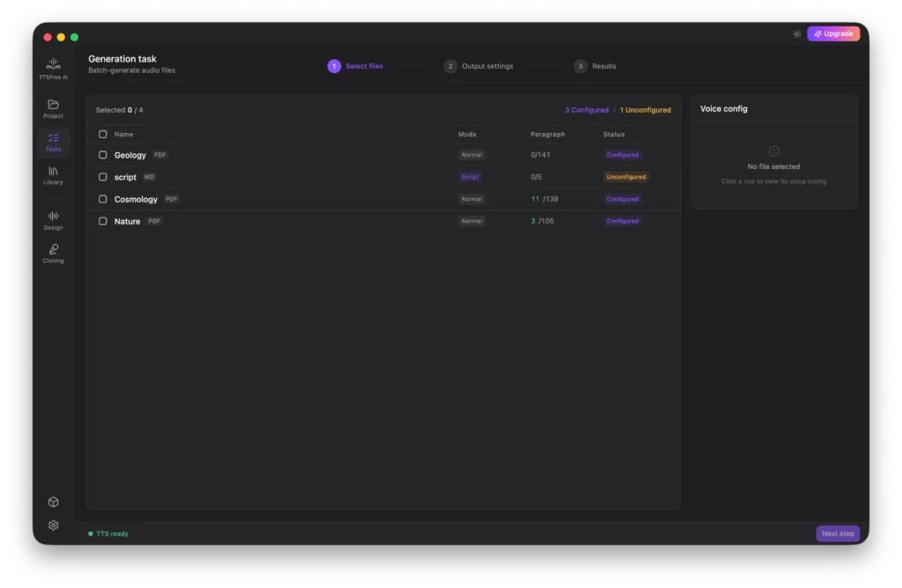Click Configured status of Cosmology
The height and width of the screenshot is (588, 902).
pos(623,199)
